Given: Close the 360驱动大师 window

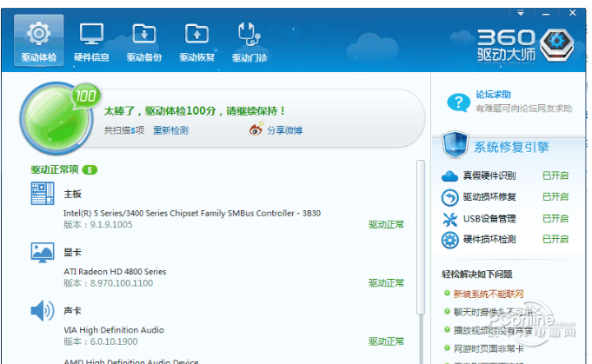Looking at the screenshot, I should point(572,13).
